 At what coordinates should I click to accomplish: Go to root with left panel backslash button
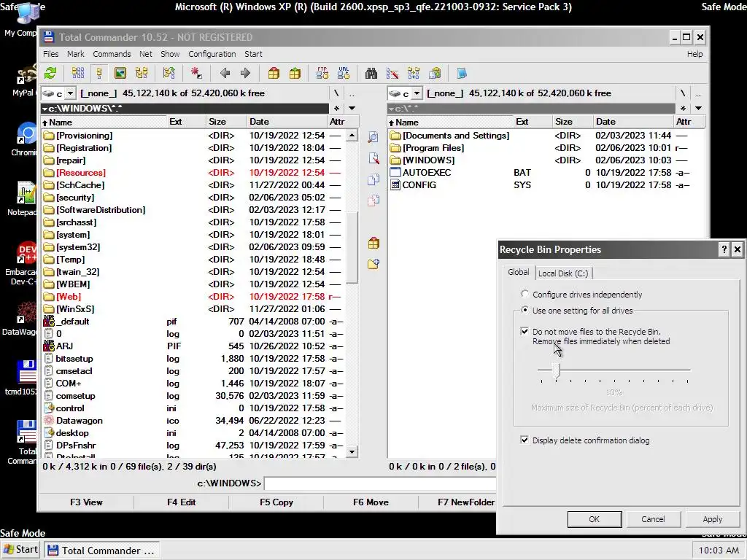point(336,93)
